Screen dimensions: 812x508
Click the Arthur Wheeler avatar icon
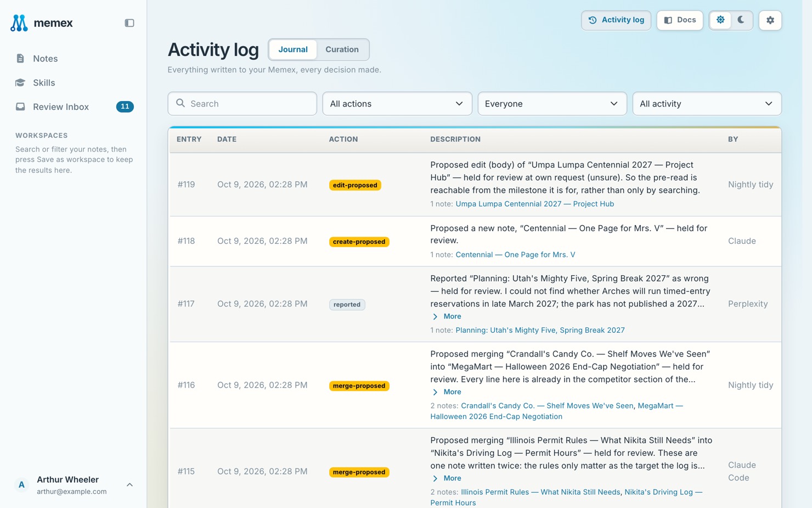tap(21, 485)
